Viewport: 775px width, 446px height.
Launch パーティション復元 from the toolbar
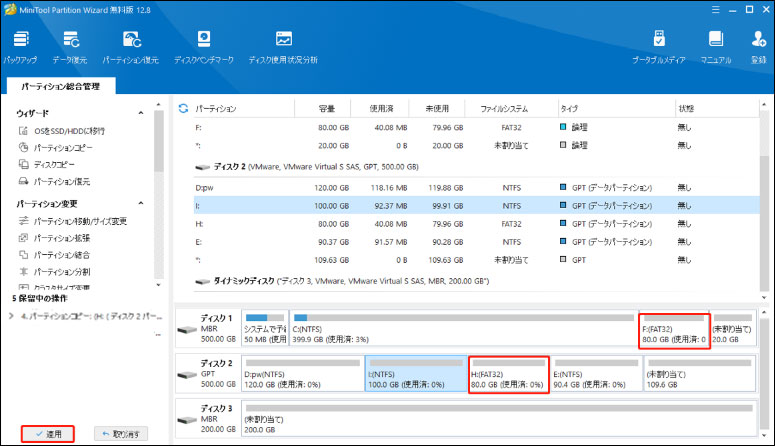(130, 47)
